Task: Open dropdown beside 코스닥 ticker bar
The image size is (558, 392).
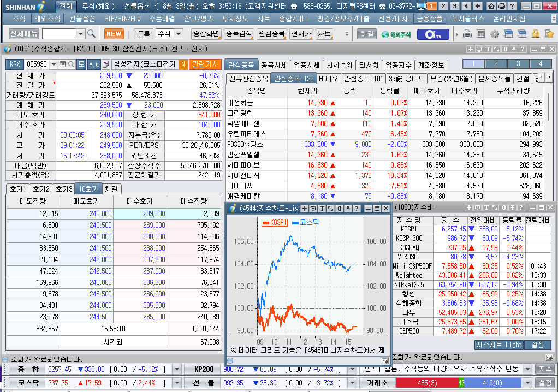Action: tap(176, 383)
